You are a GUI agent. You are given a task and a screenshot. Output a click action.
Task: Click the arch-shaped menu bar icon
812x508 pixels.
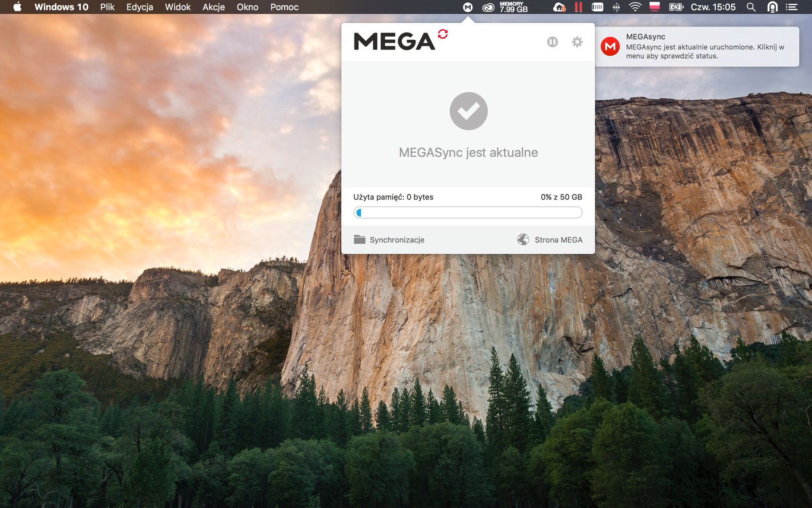tap(773, 7)
